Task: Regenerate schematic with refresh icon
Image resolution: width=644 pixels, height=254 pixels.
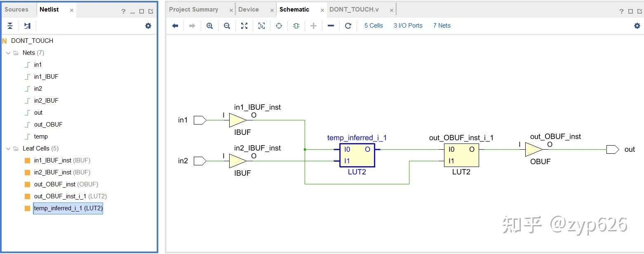Action: 348,26
